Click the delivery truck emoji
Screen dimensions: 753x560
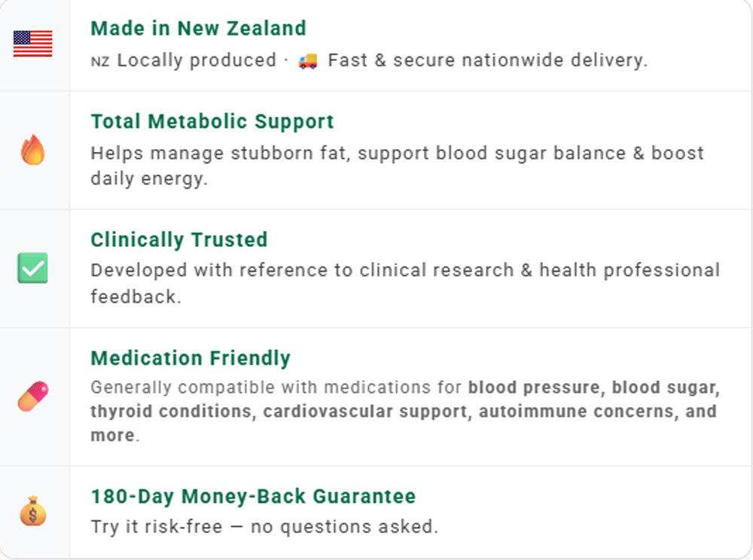coord(307,61)
